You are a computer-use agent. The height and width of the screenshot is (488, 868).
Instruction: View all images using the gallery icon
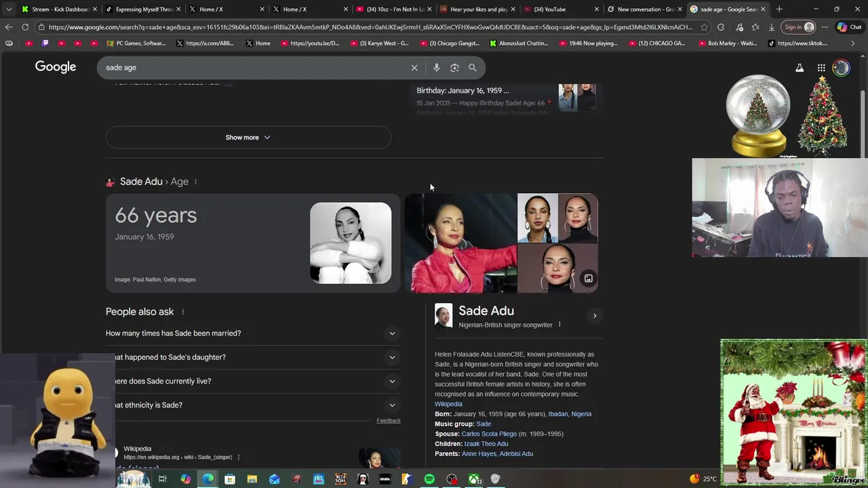pos(588,279)
